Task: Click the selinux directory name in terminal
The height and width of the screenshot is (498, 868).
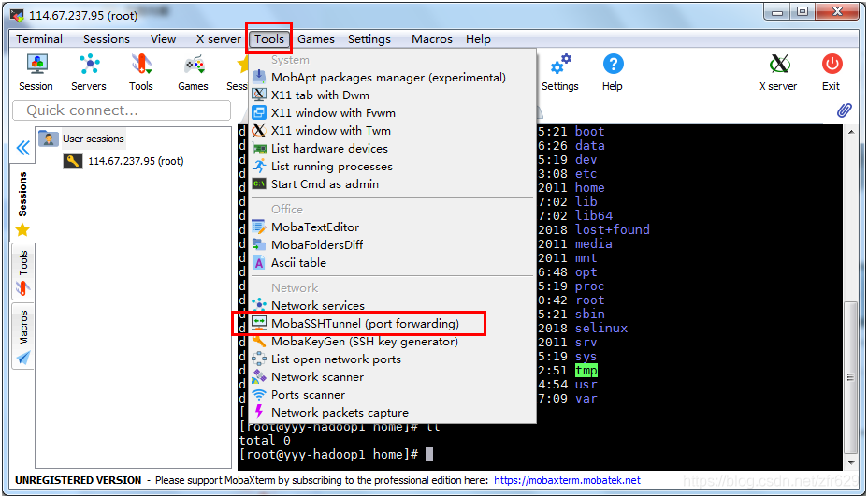Action: coord(601,328)
